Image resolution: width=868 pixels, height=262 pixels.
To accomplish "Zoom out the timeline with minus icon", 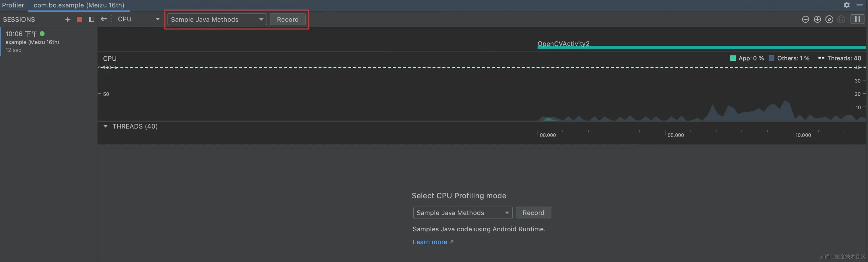I will 805,19.
